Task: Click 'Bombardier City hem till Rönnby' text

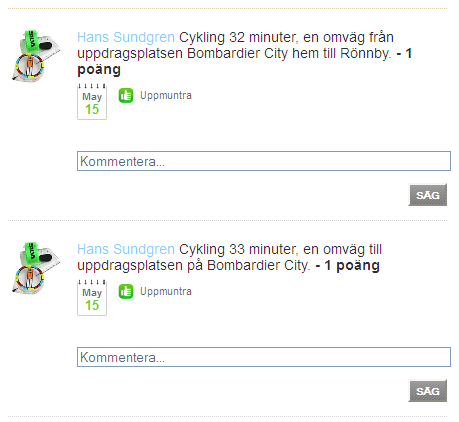Action: click(289, 53)
